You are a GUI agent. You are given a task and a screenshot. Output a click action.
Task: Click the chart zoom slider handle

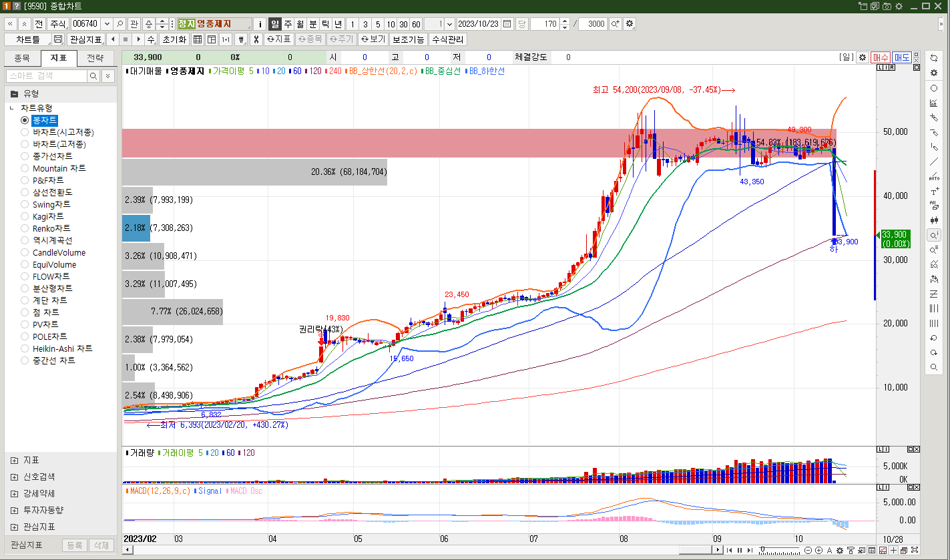[x=762, y=549]
